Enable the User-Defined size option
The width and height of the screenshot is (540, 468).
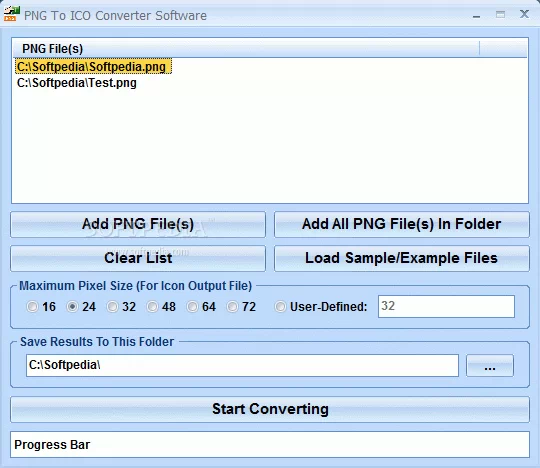[280, 306]
